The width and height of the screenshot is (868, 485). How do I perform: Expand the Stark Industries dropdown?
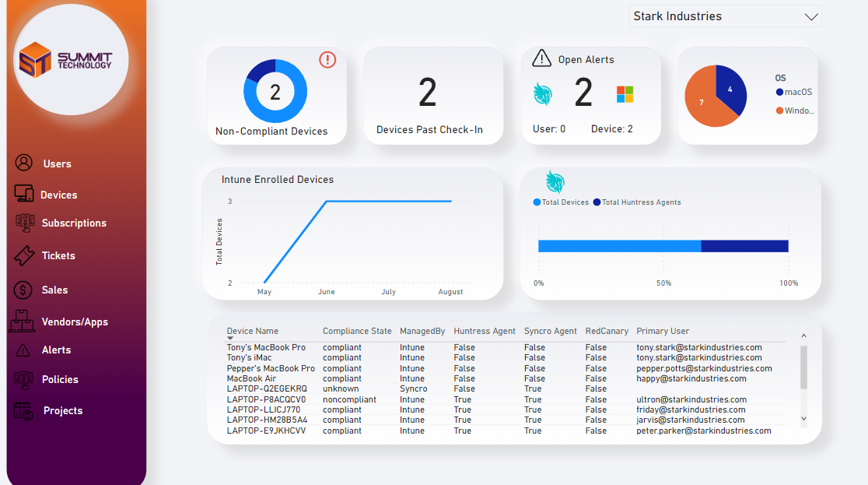click(x=811, y=16)
